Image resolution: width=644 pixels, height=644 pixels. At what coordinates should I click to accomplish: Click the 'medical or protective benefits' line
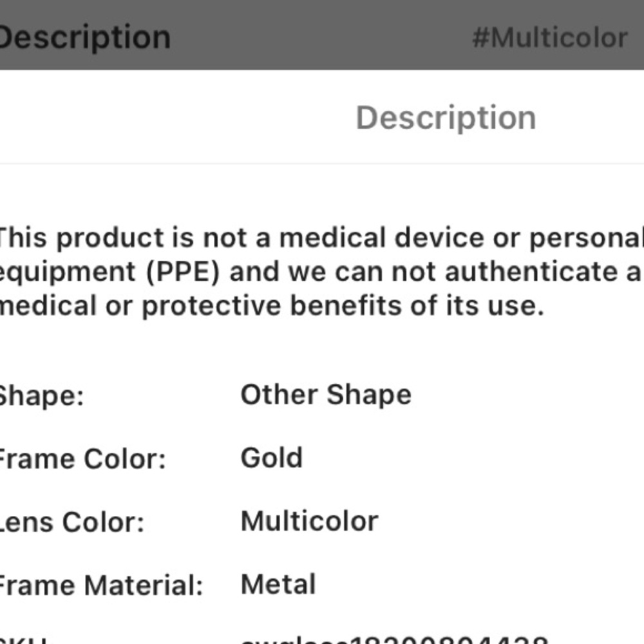(x=270, y=305)
